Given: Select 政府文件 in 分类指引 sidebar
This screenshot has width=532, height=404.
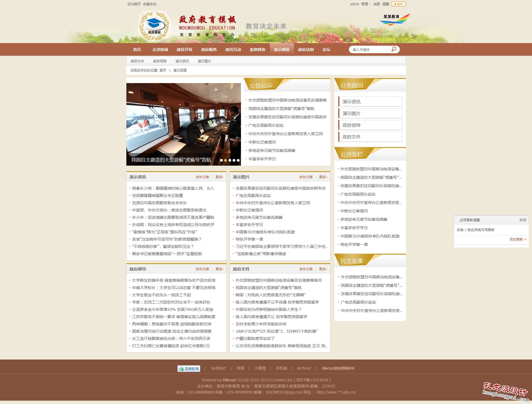Looking at the screenshot, I should [370, 137].
